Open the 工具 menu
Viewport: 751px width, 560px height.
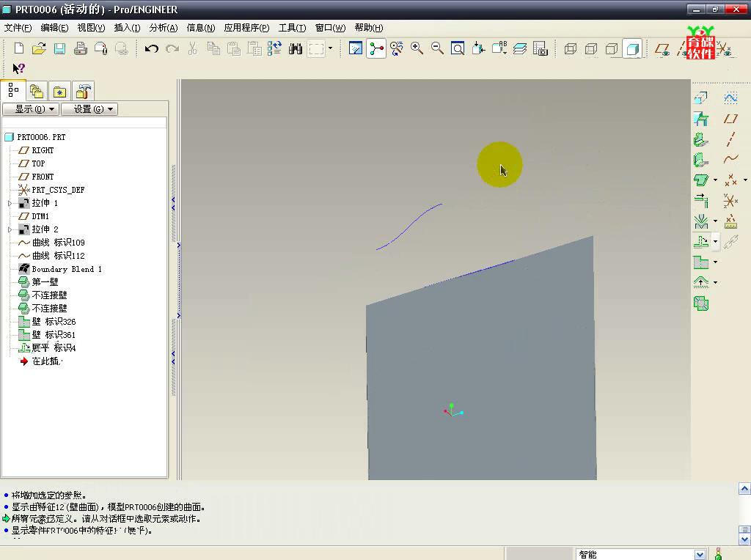(x=292, y=28)
